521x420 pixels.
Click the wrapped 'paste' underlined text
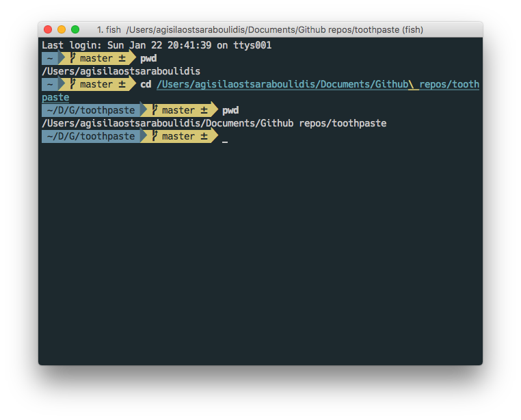[x=55, y=97]
